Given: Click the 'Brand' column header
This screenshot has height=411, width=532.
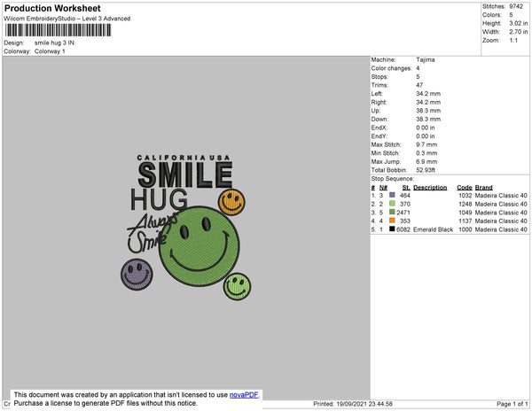Looking at the screenshot, I should point(483,188).
